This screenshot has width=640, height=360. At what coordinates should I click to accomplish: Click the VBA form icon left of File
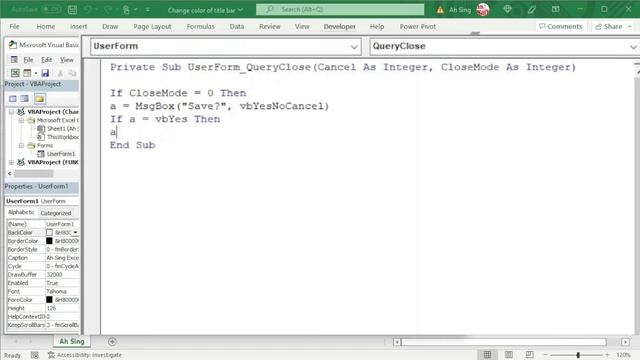point(14,60)
